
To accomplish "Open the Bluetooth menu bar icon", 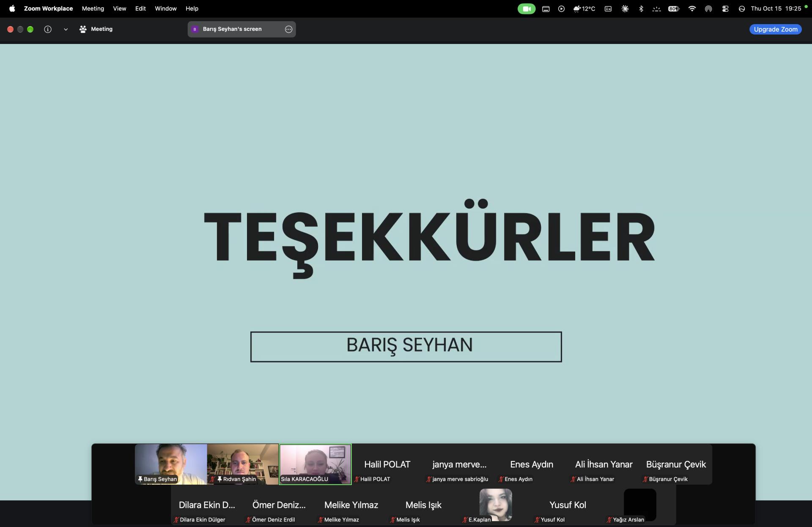I will tap(641, 8).
